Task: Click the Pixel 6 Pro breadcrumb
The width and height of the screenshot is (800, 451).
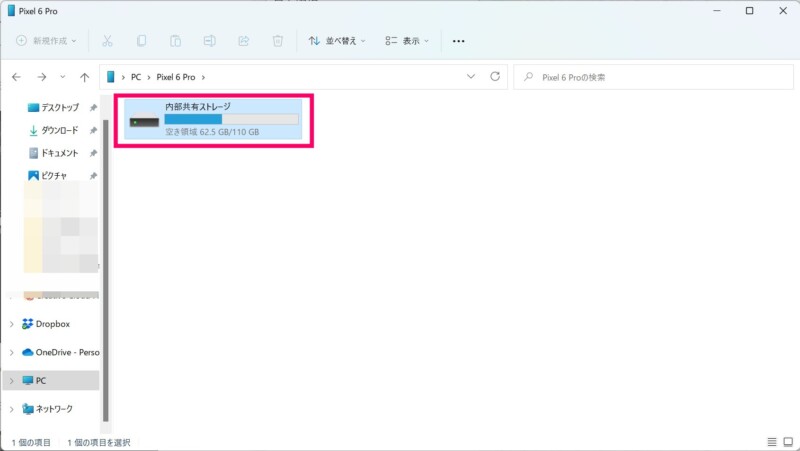Action: point(176,77)
